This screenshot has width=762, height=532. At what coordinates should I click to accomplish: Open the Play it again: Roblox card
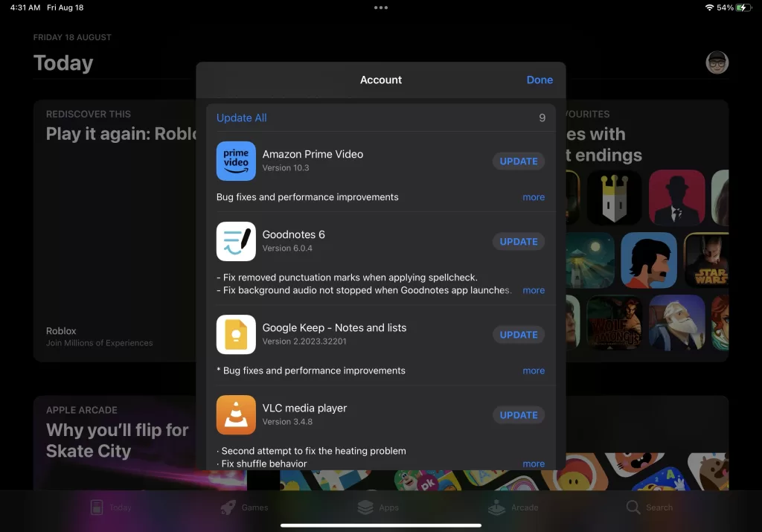(x=115, y=231)
